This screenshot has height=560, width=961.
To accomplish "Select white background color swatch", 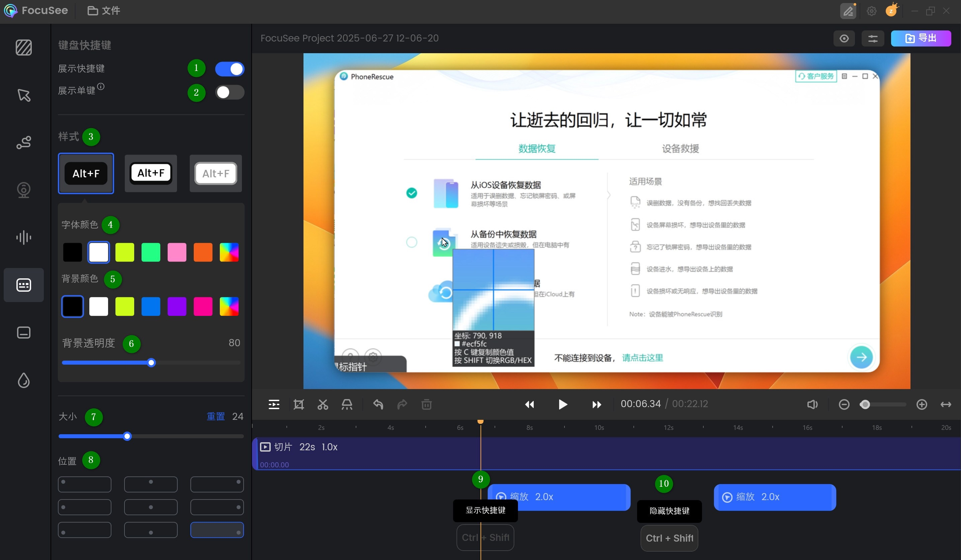I will [x=98, y=306].
